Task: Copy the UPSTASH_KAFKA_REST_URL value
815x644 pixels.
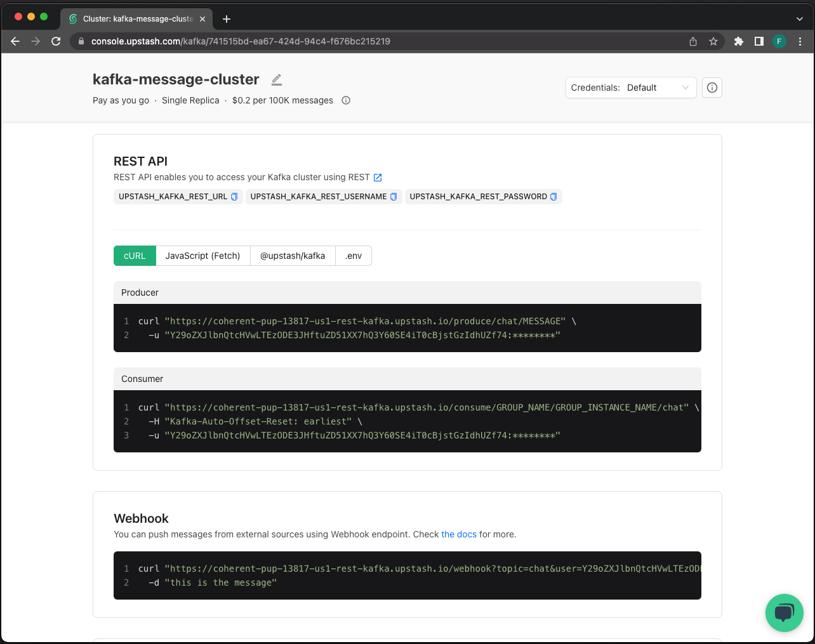Action: 235,197
